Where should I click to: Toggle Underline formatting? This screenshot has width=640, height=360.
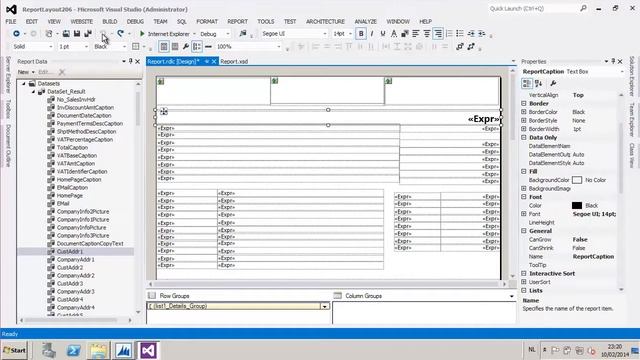(382, 33)
